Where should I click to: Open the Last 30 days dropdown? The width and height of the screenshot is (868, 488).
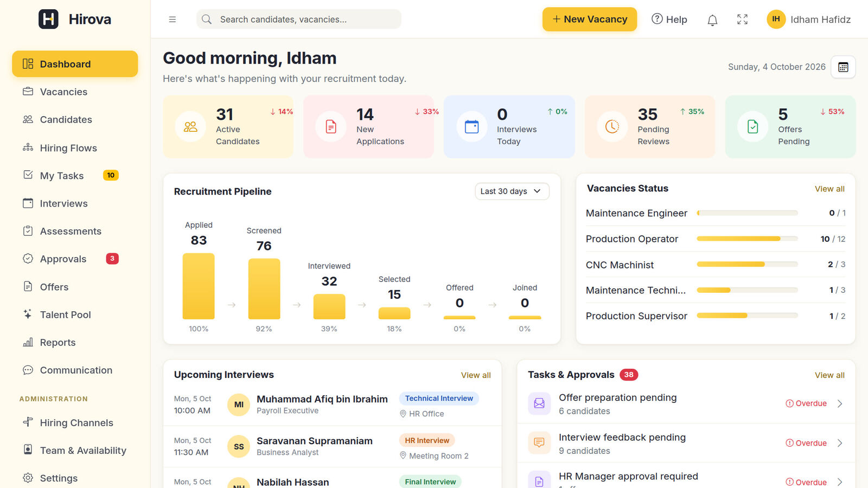pos(512,191)
